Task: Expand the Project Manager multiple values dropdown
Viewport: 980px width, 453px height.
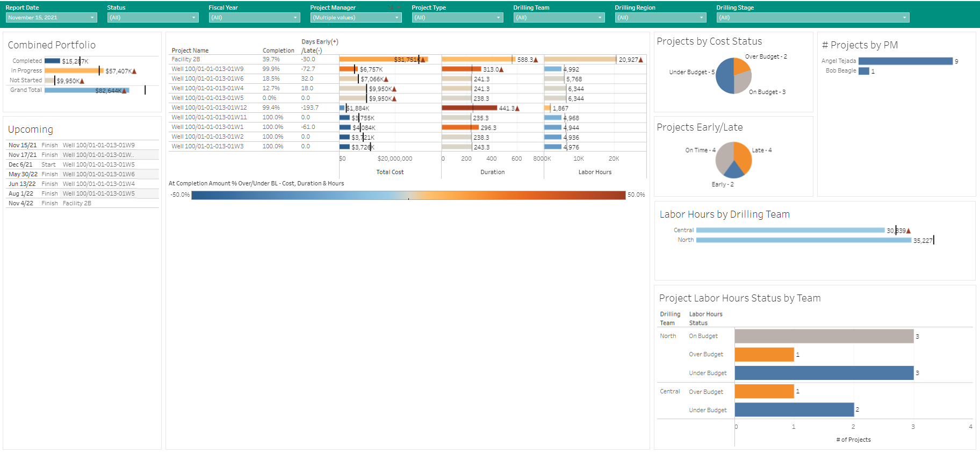Action: point(356,18)
